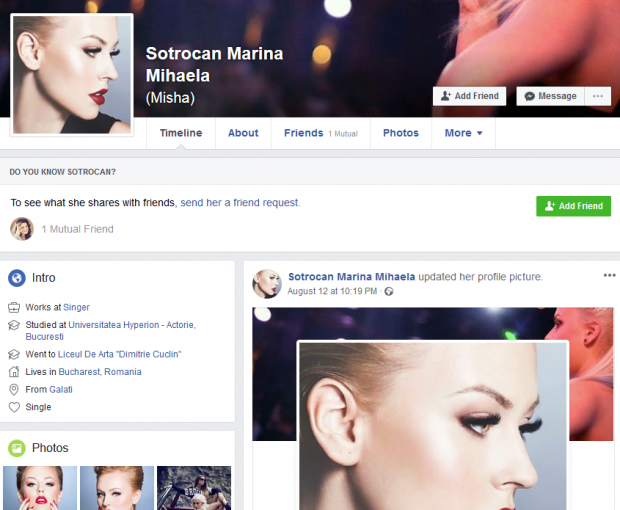The width and height of the screenshot is (620, 510).
Task: Expand the More dropdown tab
Action: 463,133
